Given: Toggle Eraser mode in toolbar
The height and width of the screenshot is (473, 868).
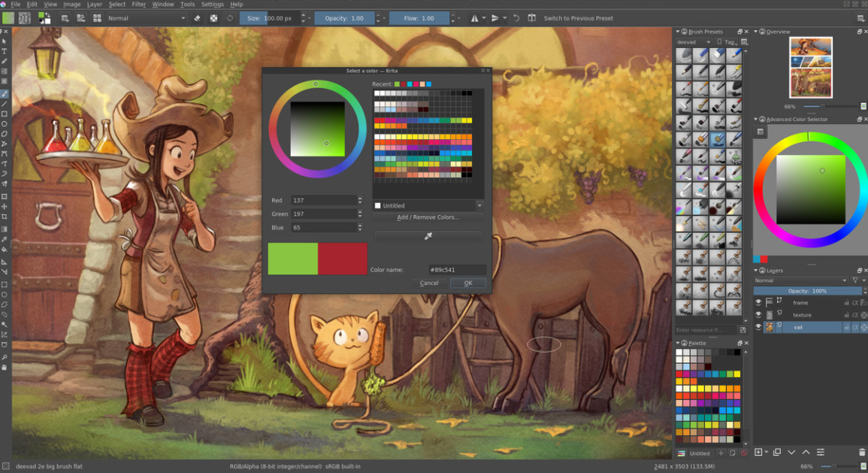Looking at the screenshot, I should click(197, 18).
